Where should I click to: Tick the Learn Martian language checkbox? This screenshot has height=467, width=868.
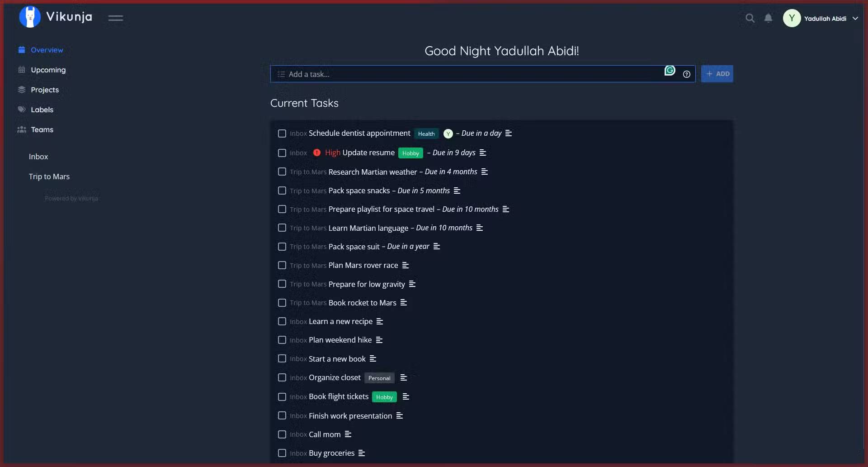coord(282,228)
